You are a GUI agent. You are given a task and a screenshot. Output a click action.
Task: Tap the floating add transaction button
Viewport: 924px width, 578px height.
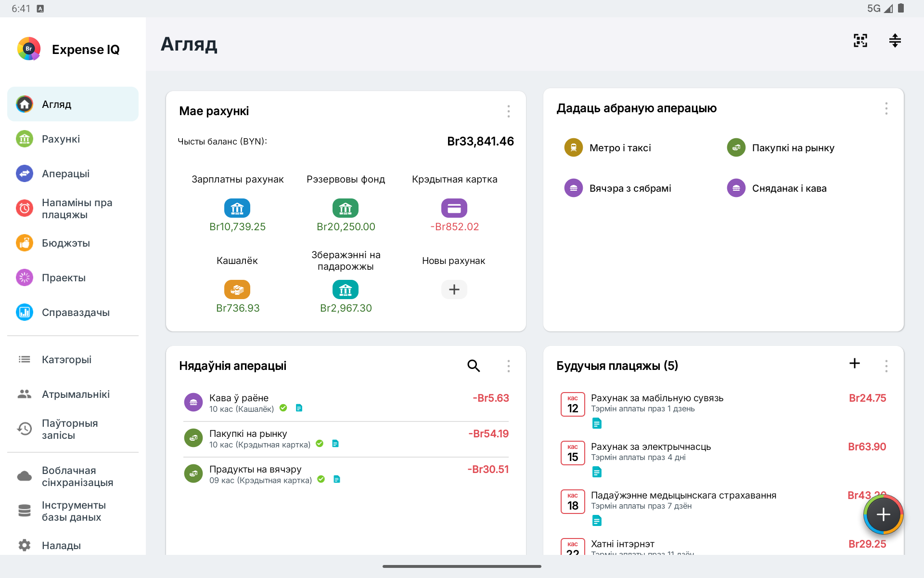pyautogui.click(x=883, y=515)
